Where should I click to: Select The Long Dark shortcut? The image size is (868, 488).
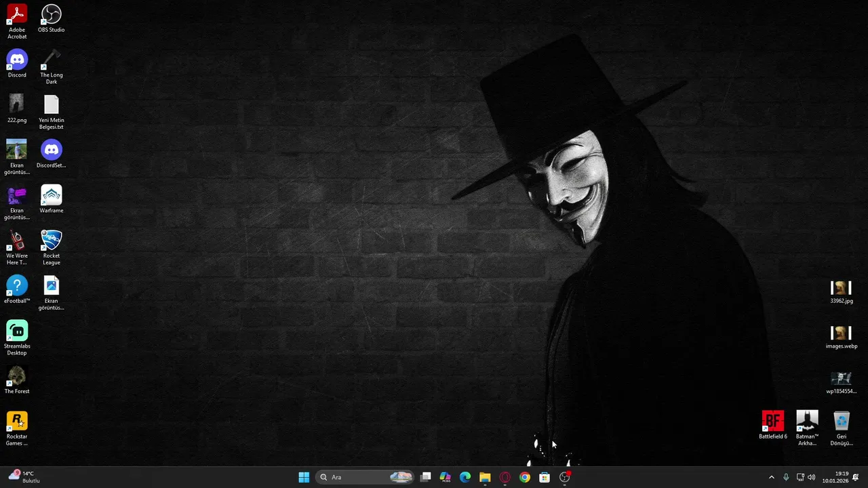coord(52,66)
